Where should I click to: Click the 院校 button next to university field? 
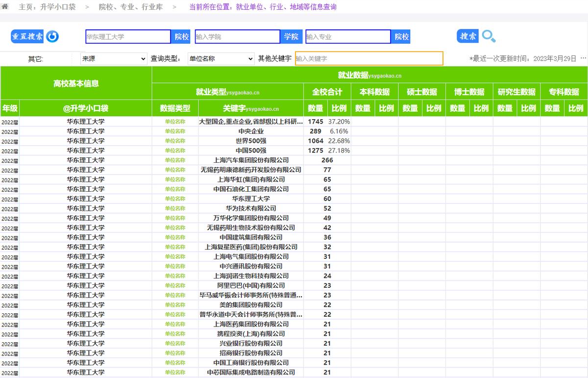(x=181, y=37)
